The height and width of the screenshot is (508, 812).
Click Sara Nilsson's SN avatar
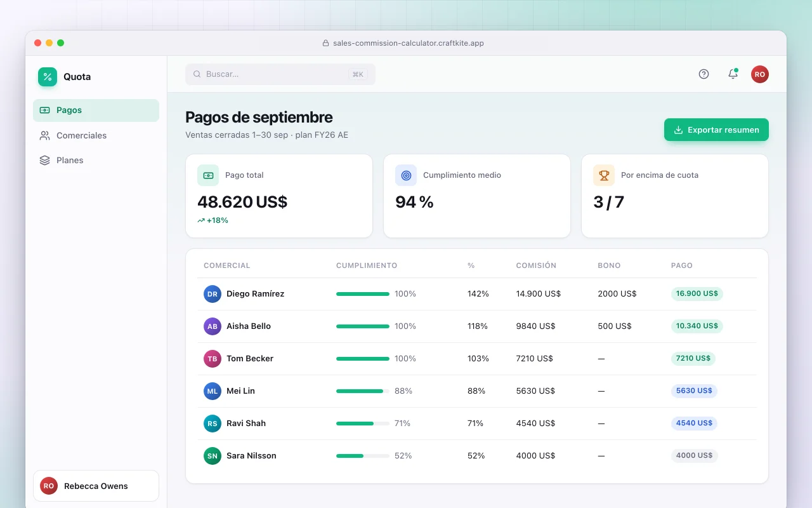[x=213, y=456]
